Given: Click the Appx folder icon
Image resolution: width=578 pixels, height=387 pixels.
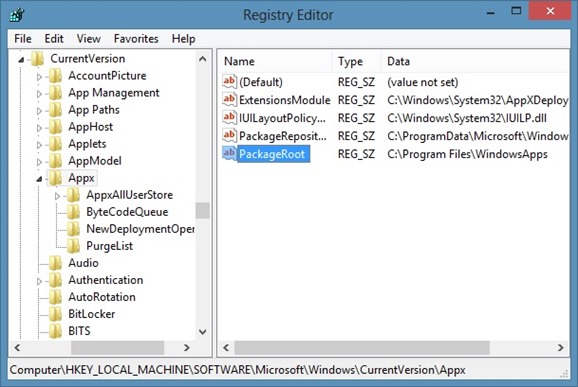Looking at the screenshot, I should [x=56, y=178].
